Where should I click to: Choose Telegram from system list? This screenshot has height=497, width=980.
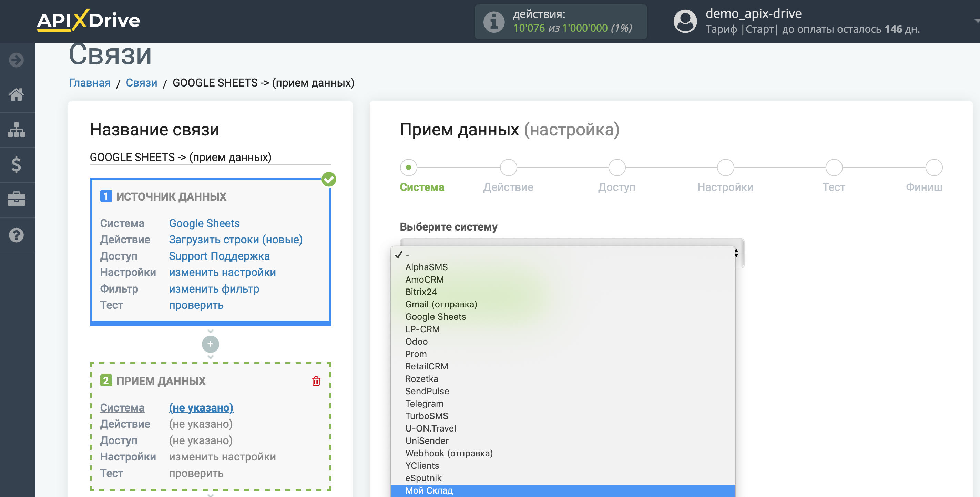[563, 403]
